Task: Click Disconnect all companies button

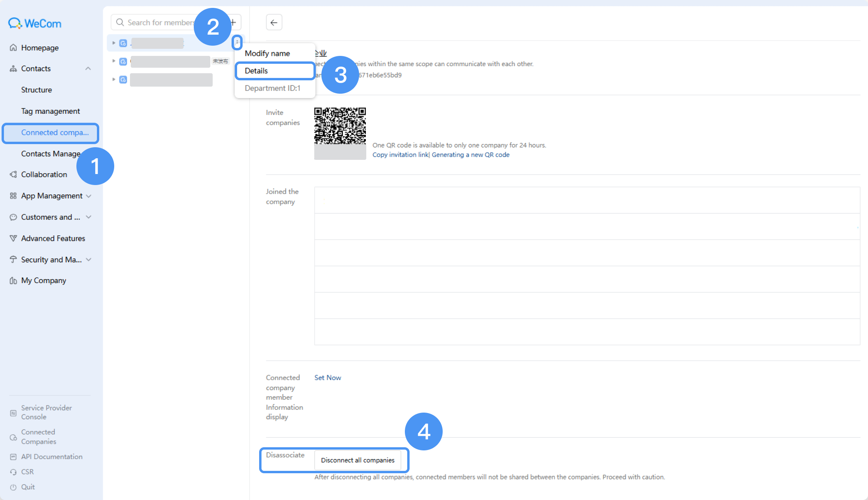Action: [358, 460]
